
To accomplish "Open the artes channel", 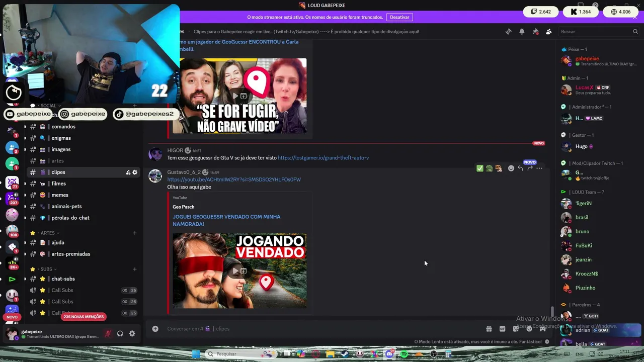I will coord(83,161).
